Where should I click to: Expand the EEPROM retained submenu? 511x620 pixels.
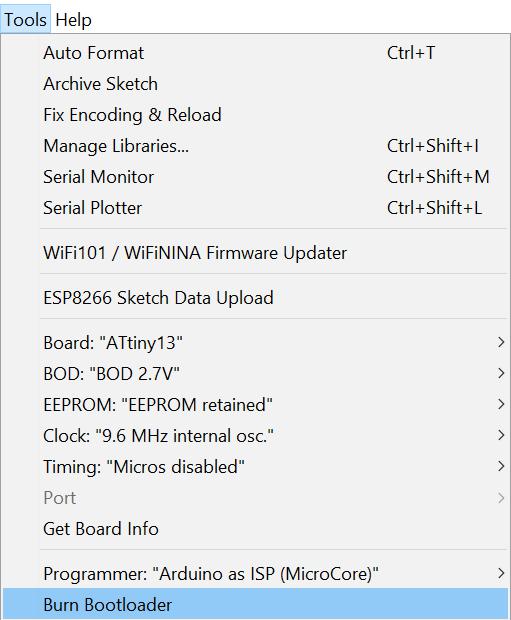click(256, 405)
